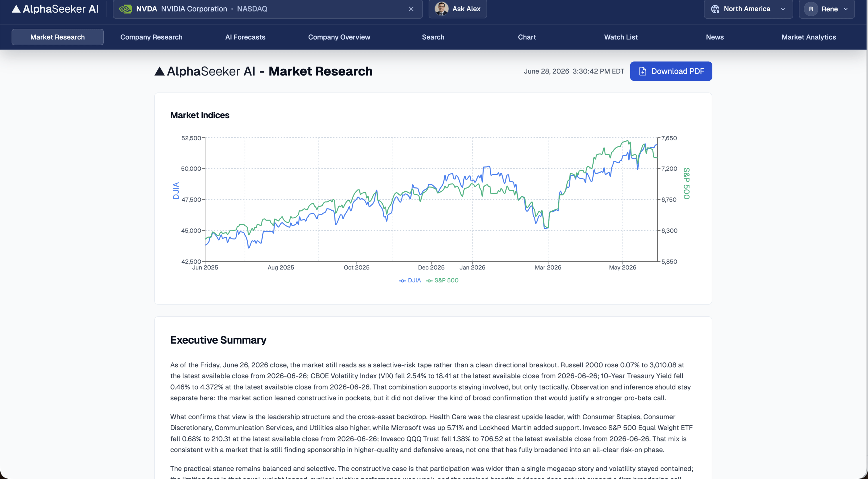Click the Mar 2026 x-axis label
The image size is (868, 479).
[548, 267]
